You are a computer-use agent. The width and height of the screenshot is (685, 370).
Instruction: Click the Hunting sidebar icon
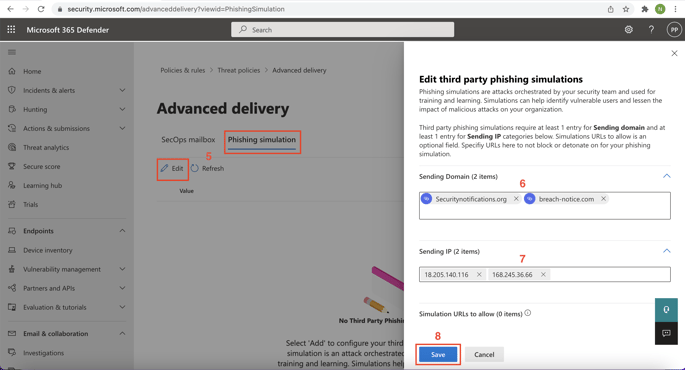pyautogui.click(x=12, y=109)
